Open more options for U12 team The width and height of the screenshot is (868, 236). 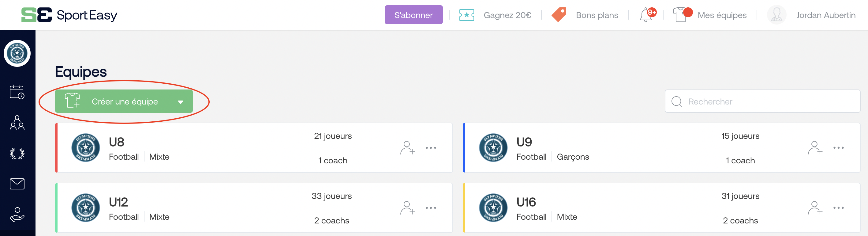[x=431, y=208]
